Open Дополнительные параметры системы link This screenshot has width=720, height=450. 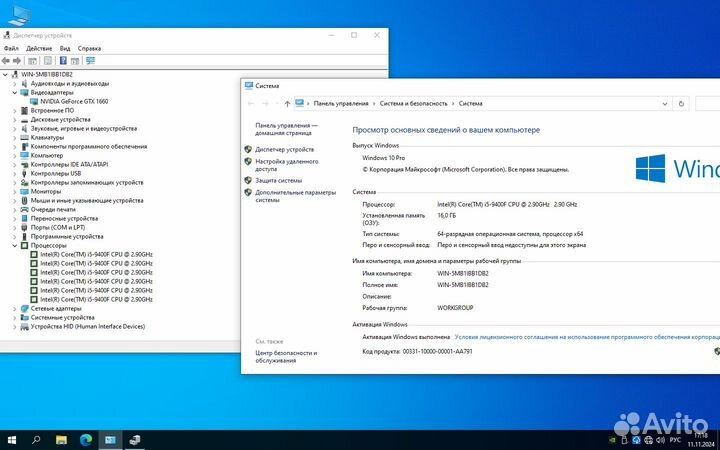(x=296, y=196)
